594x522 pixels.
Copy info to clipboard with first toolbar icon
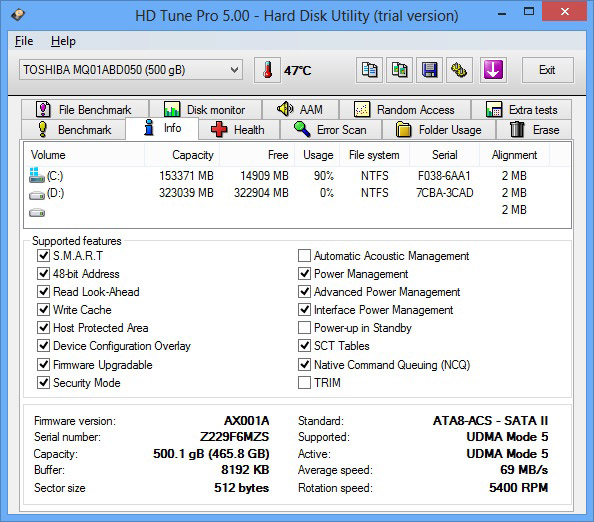369,70
